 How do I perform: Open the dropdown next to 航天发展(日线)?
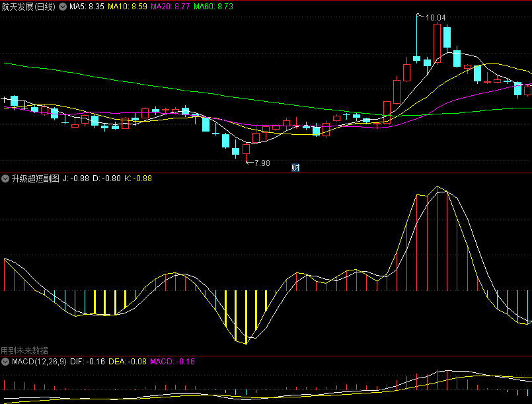63,7
